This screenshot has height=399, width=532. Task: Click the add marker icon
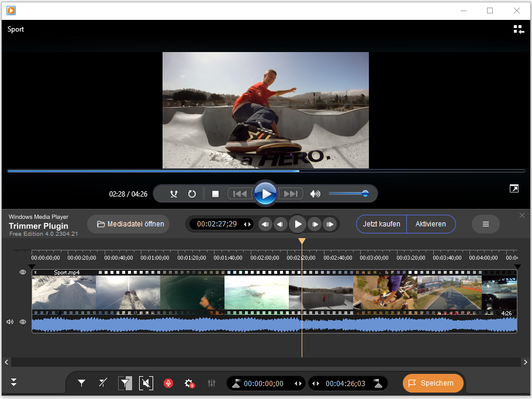pyautogui.click(x=81, y=383)
